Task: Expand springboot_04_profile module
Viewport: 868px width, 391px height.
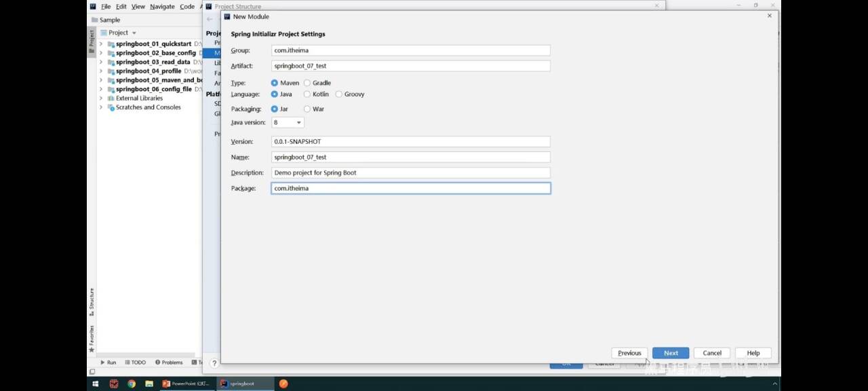Action: pos(101,71)
